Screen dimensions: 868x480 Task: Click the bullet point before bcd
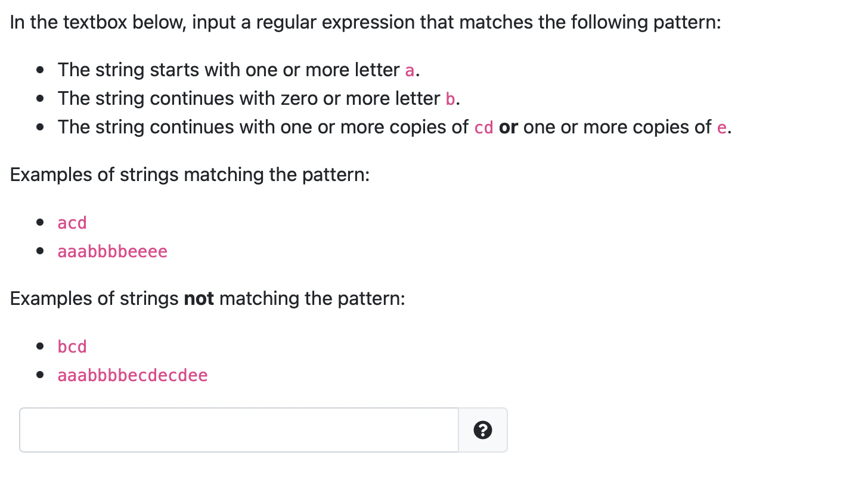click(40, 347)
